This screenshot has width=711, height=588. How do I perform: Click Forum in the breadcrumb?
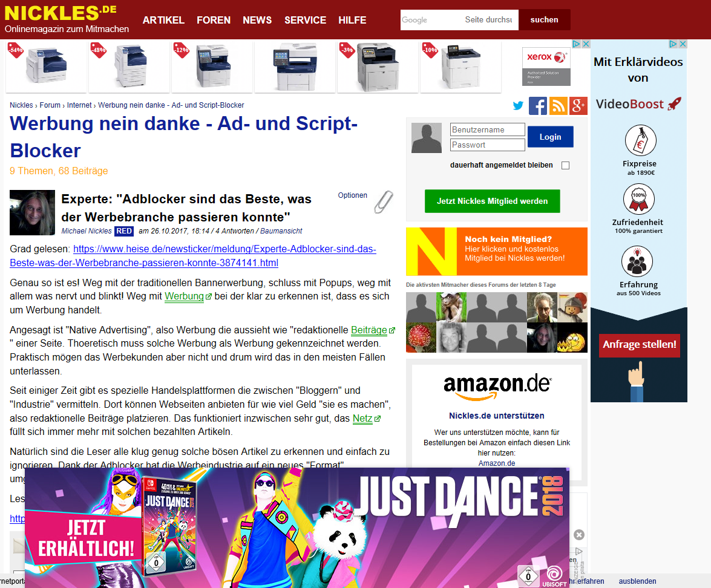point(50,105)
